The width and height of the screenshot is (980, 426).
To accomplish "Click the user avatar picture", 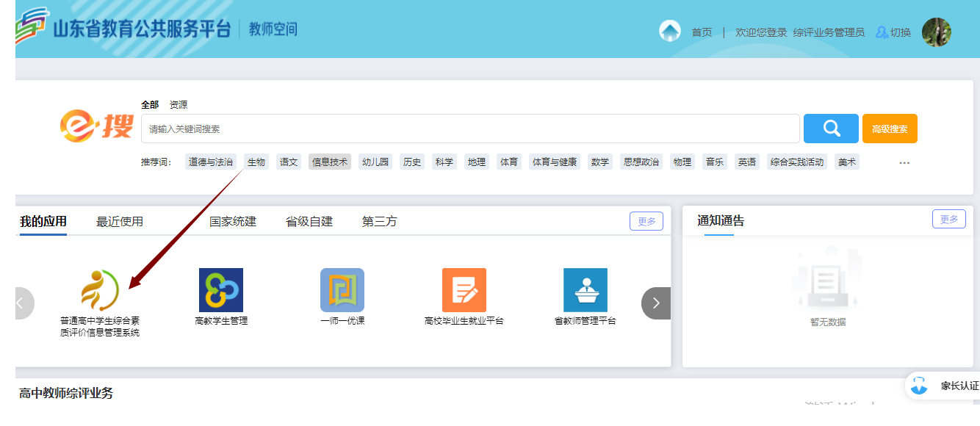I will coord(936,32).
